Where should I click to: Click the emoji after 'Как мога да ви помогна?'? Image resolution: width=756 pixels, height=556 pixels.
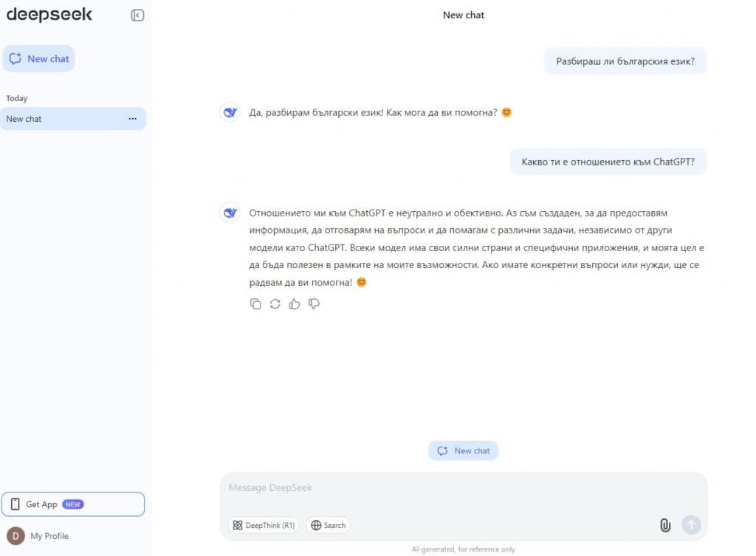coord(506,112)
